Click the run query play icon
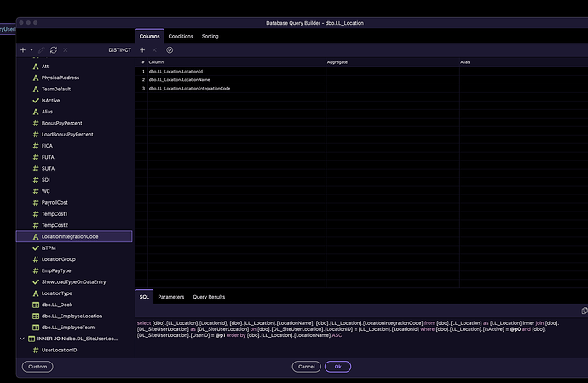Viewport: 588px width, 383px height. point(170,50)
